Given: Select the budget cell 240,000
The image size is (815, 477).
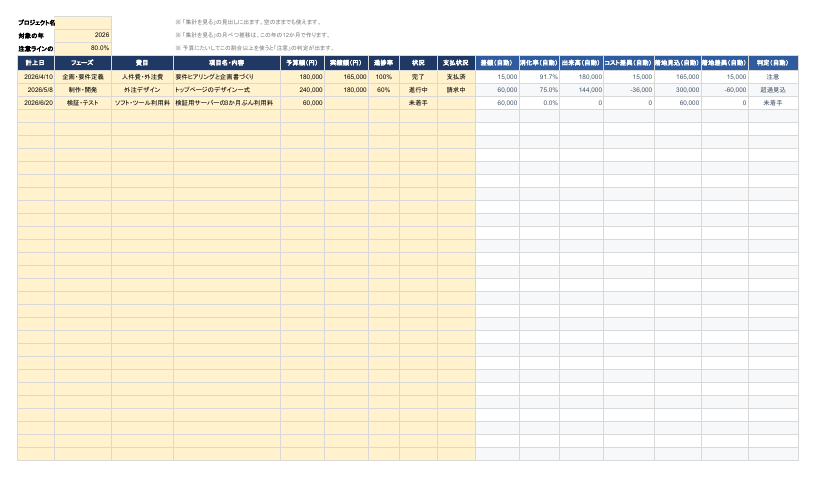Looking at the screenshot, I should 303,90.
